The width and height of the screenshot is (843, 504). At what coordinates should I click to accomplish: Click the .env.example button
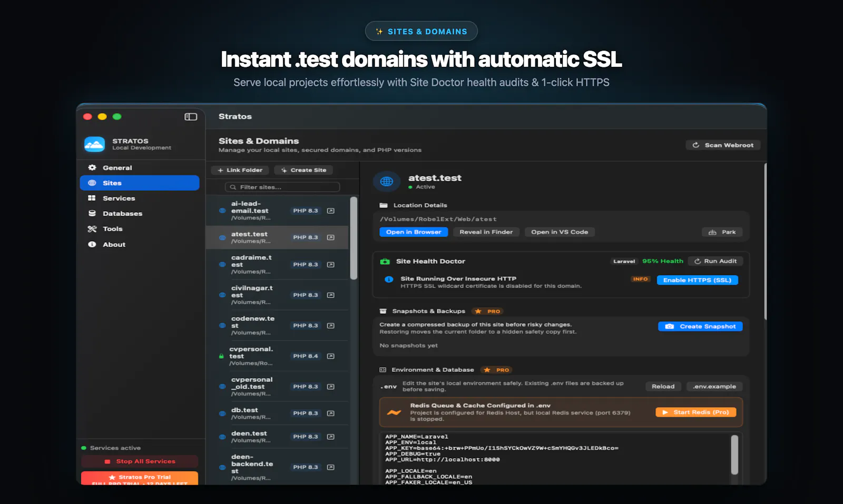point(714,387)
